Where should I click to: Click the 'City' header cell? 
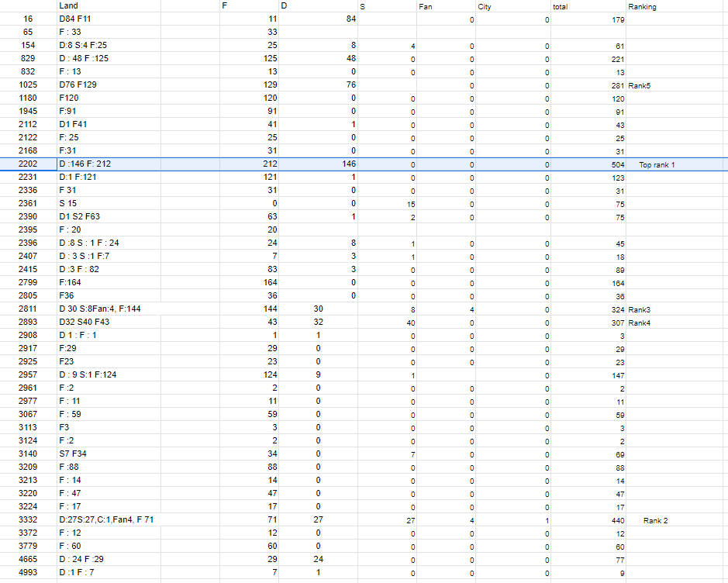(513, 6)
